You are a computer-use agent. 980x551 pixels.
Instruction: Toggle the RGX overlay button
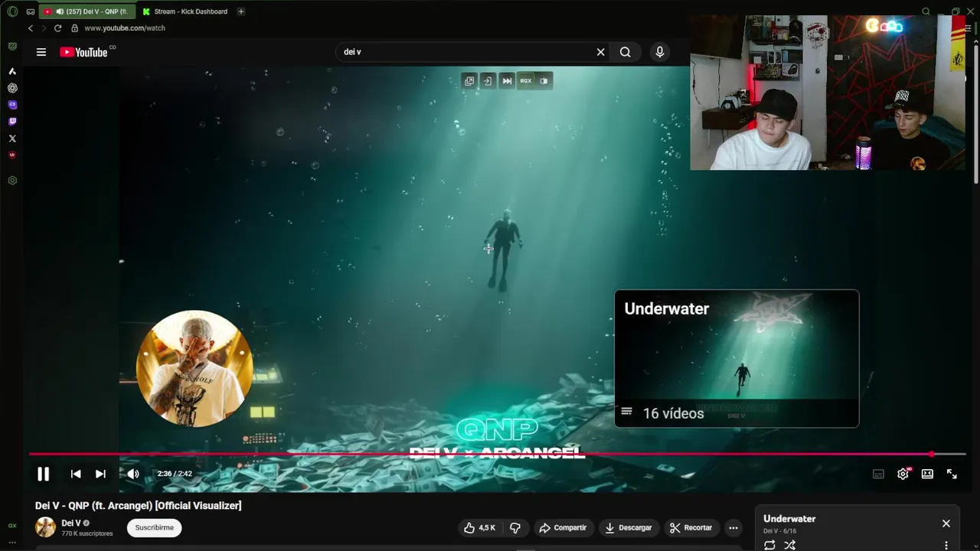coord(525,80)
